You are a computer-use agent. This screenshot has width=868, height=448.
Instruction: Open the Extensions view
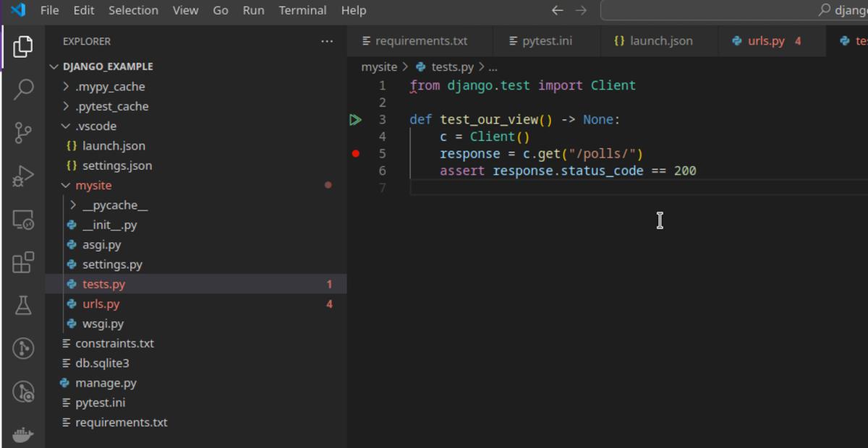[x=22, y=262]
